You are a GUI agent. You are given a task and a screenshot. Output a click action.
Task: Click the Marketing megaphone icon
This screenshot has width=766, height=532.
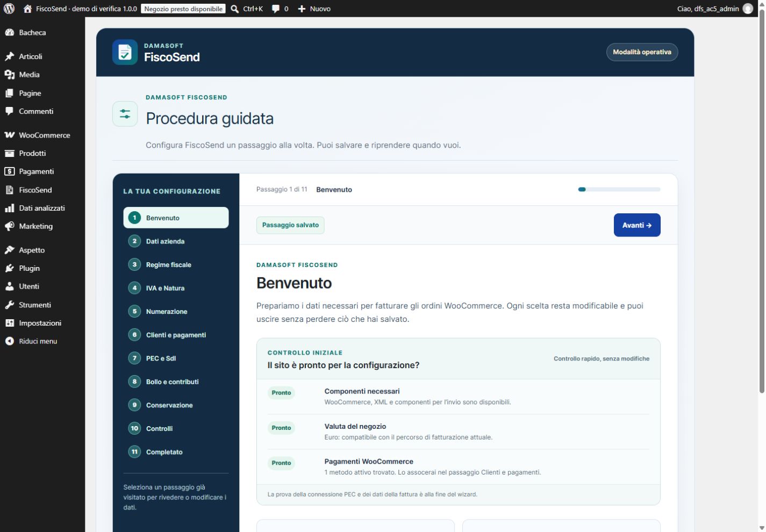9,226
